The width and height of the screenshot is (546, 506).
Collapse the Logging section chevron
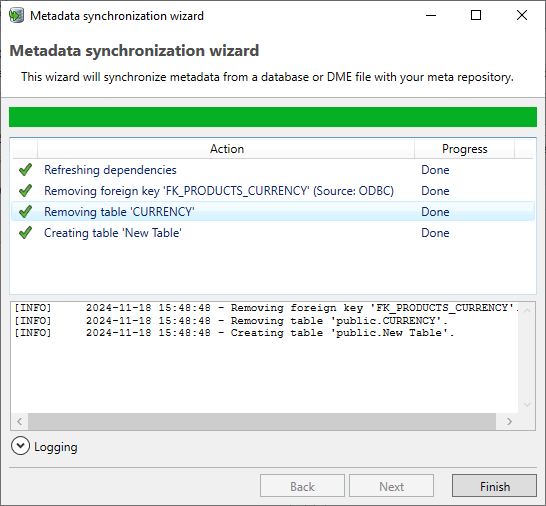click(x=20, y=446)
